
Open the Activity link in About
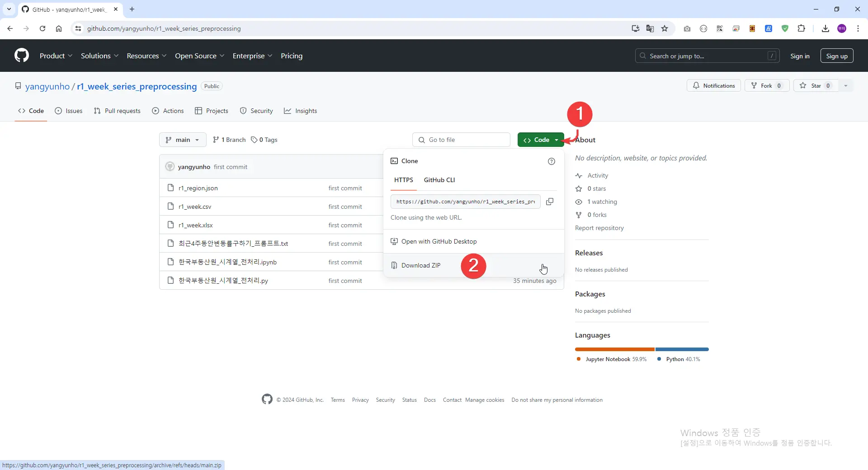click(x=598, y=175)
